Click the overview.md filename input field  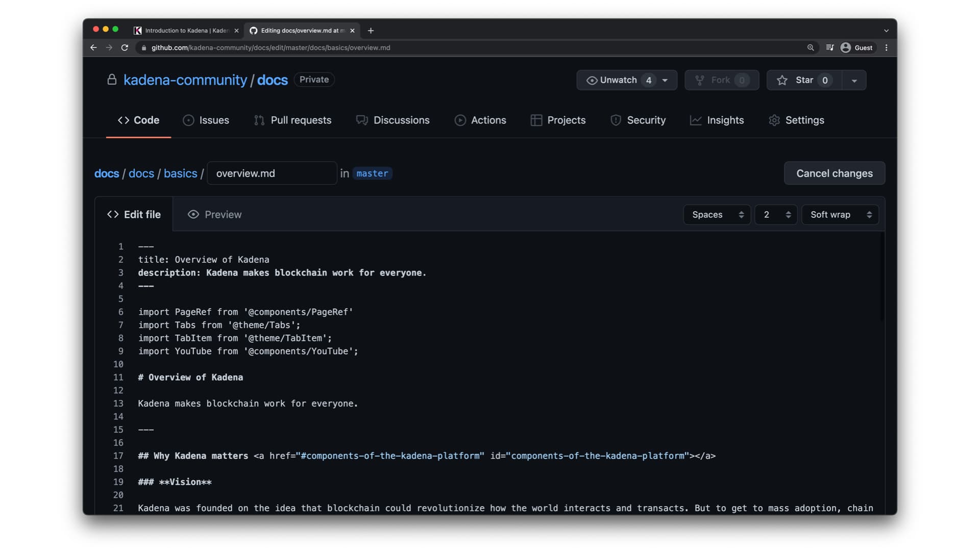click(x=272, y=173)
